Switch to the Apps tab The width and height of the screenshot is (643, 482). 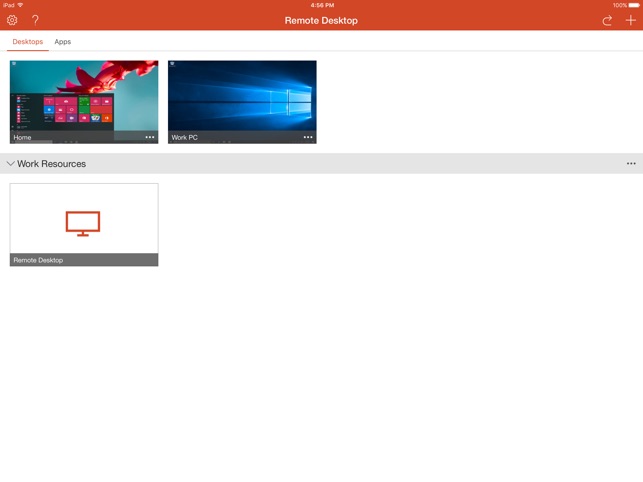(63, 41)
